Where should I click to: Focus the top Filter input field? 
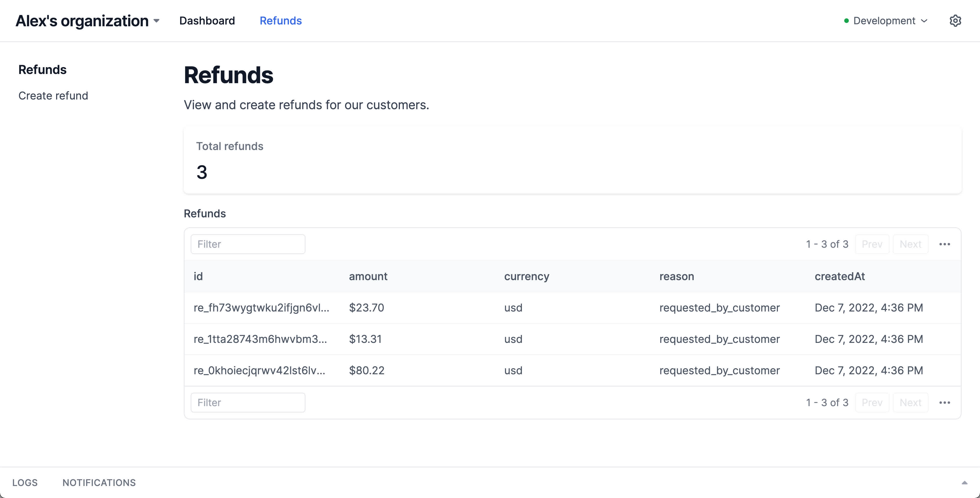248,244
